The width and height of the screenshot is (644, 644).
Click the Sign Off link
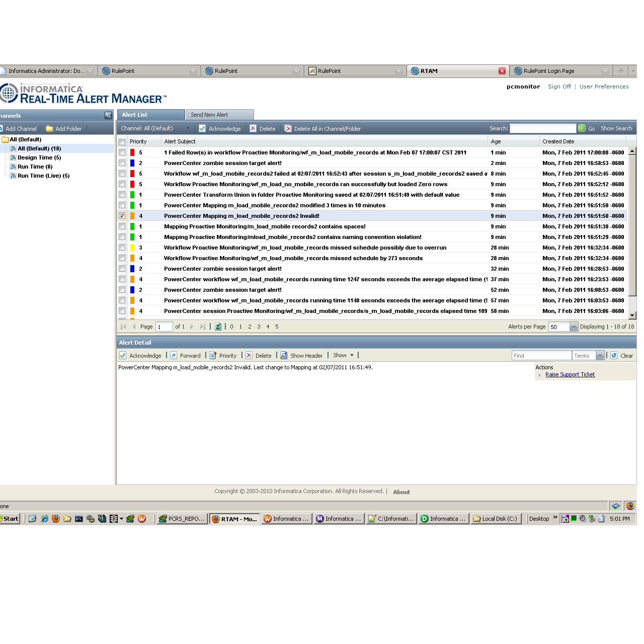[559, 87]
